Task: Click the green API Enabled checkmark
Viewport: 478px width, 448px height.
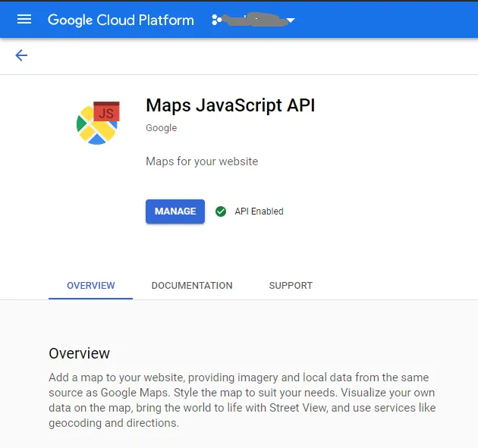Action: tap(220, 211)
